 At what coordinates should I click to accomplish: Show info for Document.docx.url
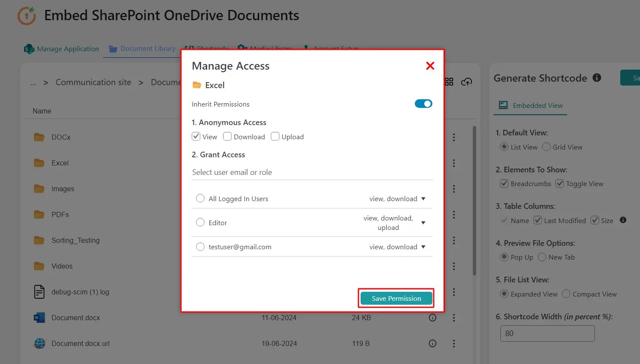point(433,343)
